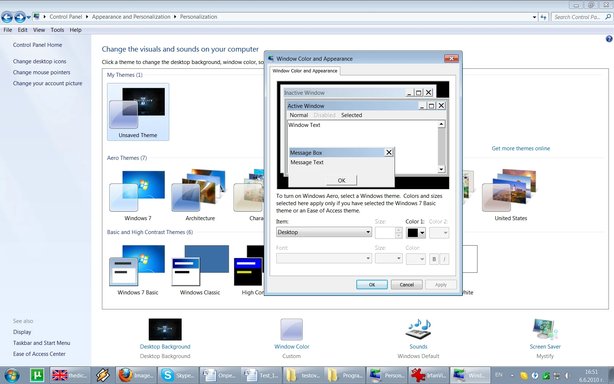
Task: Click the Search Control Panel field
Action: (x=578, y=17)
